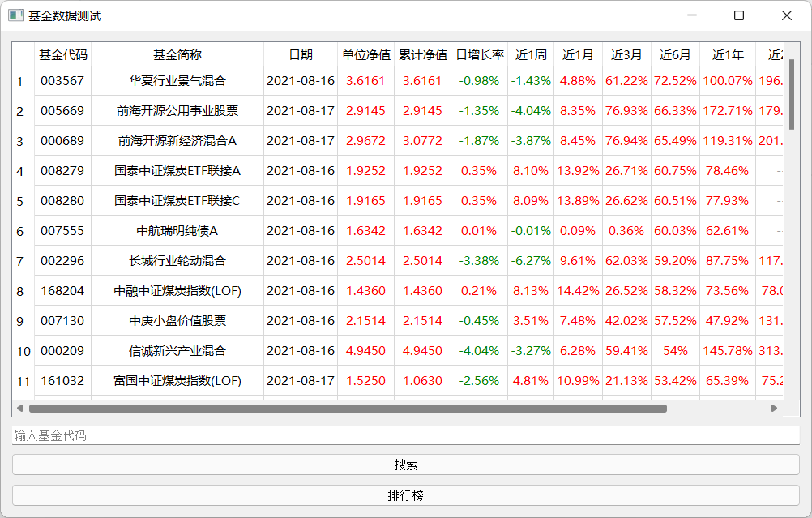The height and width of the screenshot is (518, 812).
Task: Click unit net value 3.6161 for 003567
Action: point(365,81)
